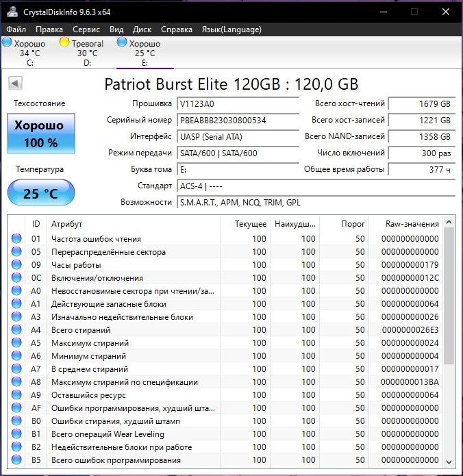Click status orb of attribute A6 row
Screen dimensions: 463x476
pos(16,355)
